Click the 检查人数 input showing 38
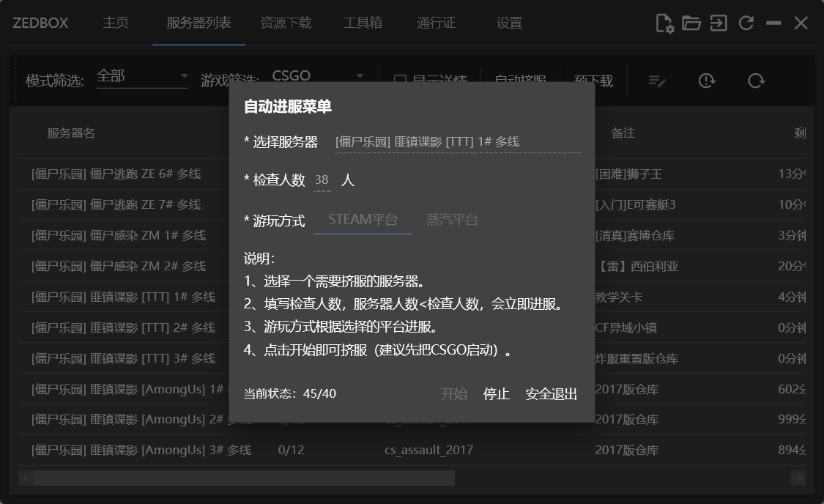 pyautogui.click(x=322, y=180)
